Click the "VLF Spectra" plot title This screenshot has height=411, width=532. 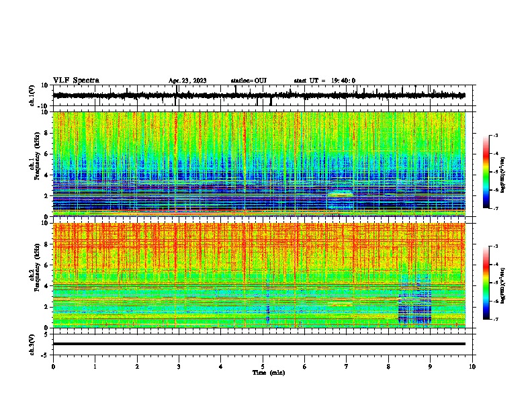pos(76,81)
